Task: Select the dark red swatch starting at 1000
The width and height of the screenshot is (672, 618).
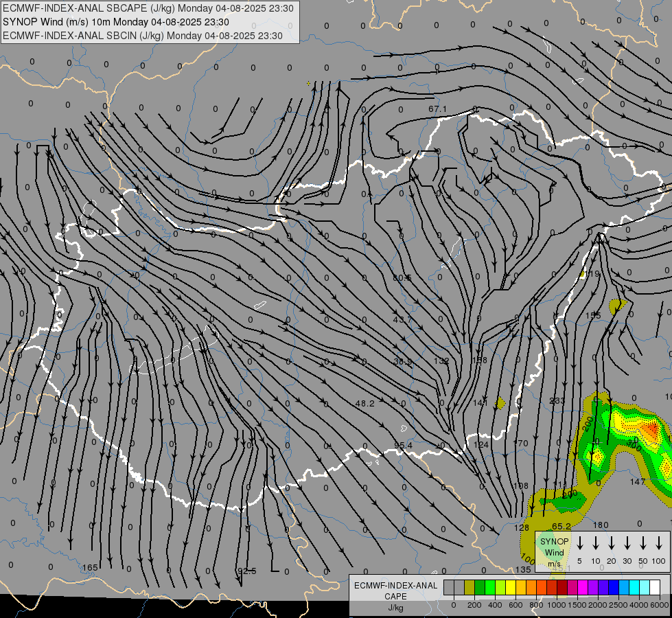Action: coord(562,587)
